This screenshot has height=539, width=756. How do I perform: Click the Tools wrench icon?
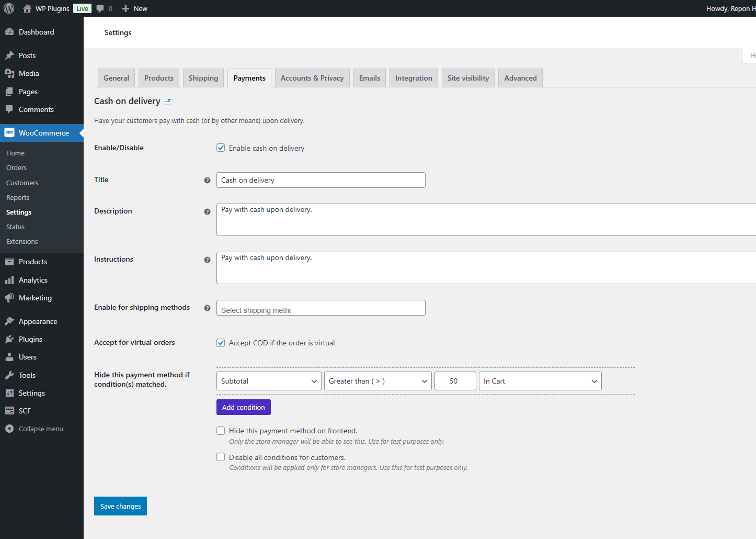coord(9,375)
